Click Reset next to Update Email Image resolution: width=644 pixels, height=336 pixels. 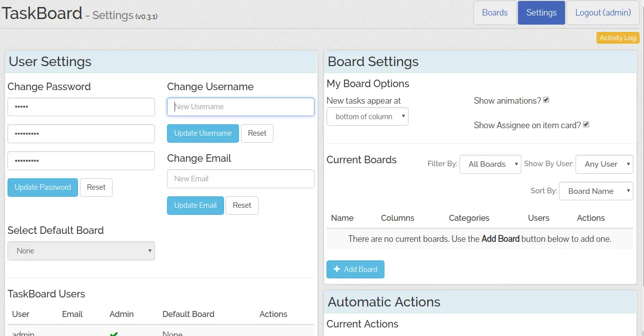click(242, 205)
